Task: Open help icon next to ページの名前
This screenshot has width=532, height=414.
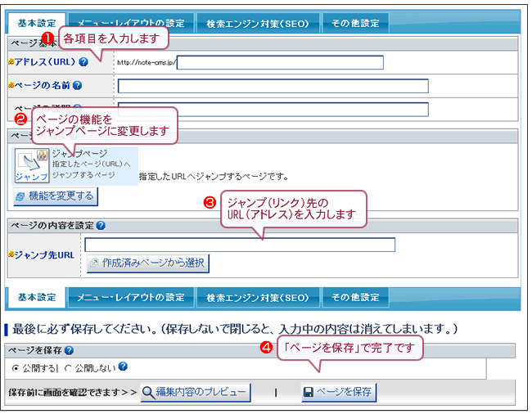Action: (x=78, y=85)
